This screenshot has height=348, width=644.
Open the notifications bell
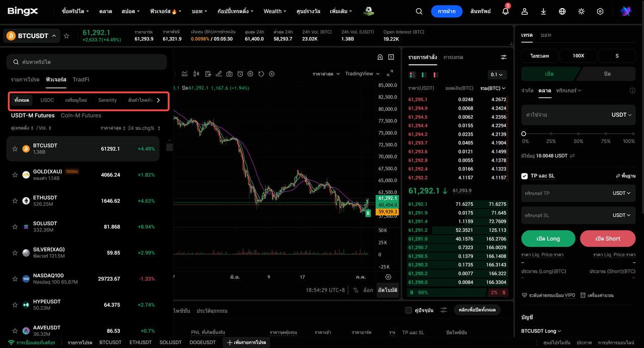click(506, 11)
